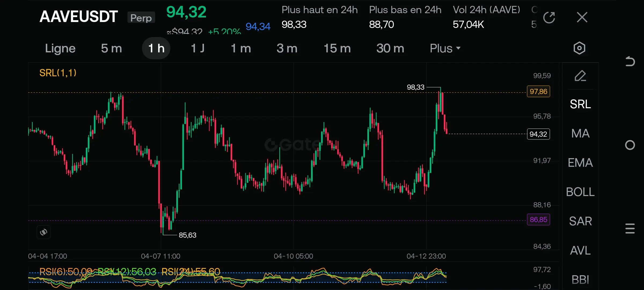Expand the Plus timeframe dropdown

click(x=445, y=48)
